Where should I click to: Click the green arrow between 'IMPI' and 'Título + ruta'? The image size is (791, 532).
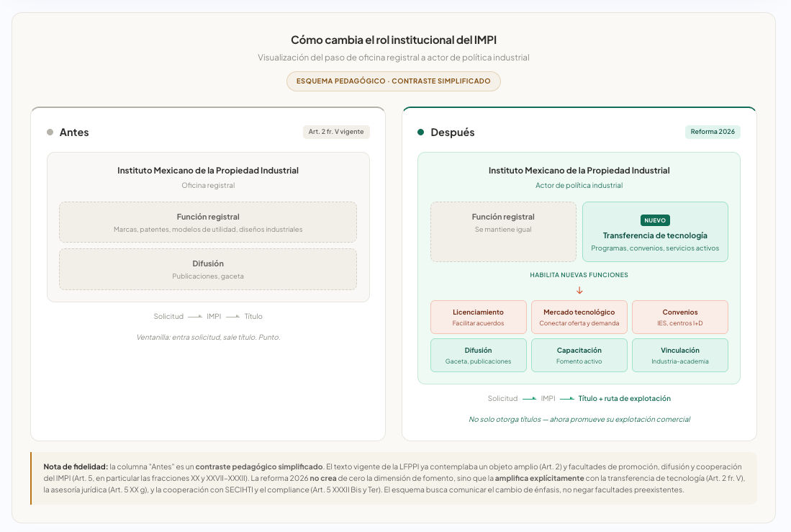pyautogui.click(x=567, y=398)
